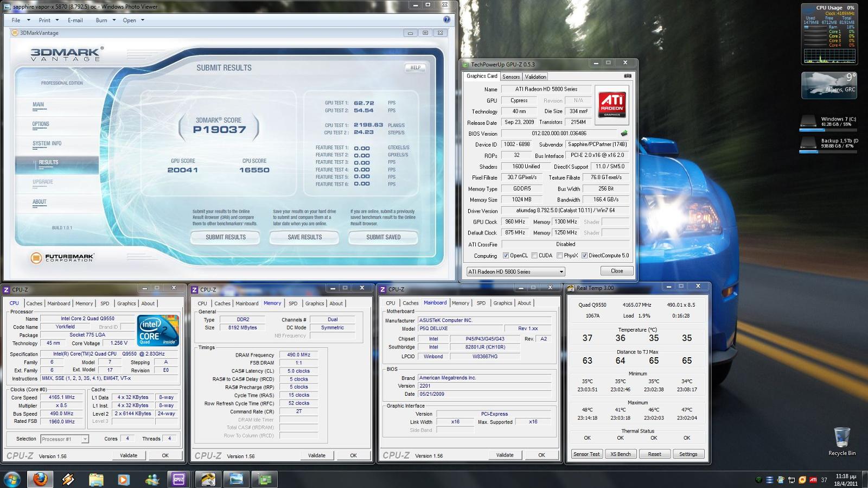The width and height of the screenshot is (868, 488).
Task: Click GPU-Z BIOS save chip icon
Action: tap(624, 133)
